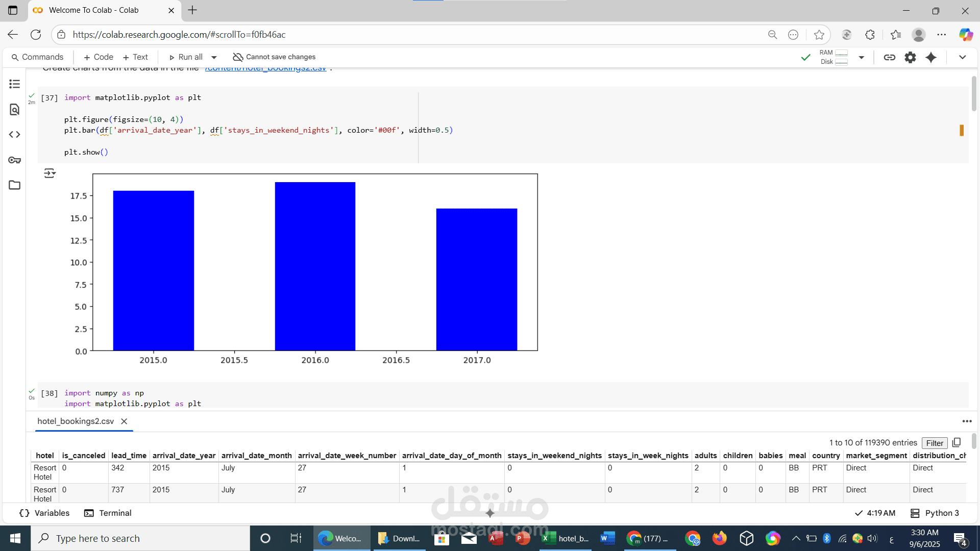This screenshot has width=980, height=551.
Task: Click the share link icon in toolbar
Action: [x=889, y=57]
